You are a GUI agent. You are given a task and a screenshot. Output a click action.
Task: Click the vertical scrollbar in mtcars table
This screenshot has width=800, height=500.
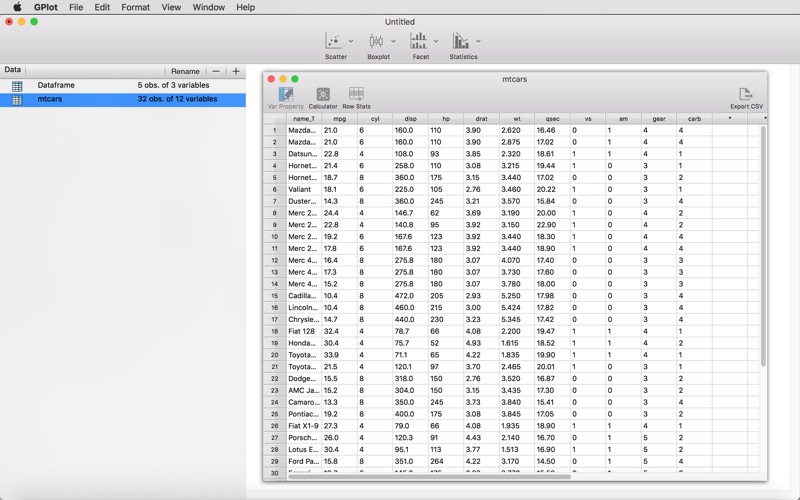763,246
